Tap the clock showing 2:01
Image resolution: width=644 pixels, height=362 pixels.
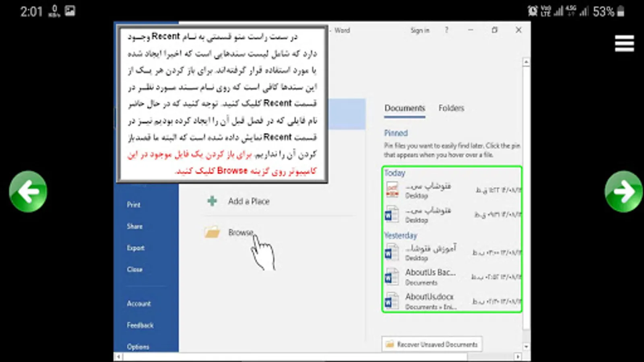[31, 11]
